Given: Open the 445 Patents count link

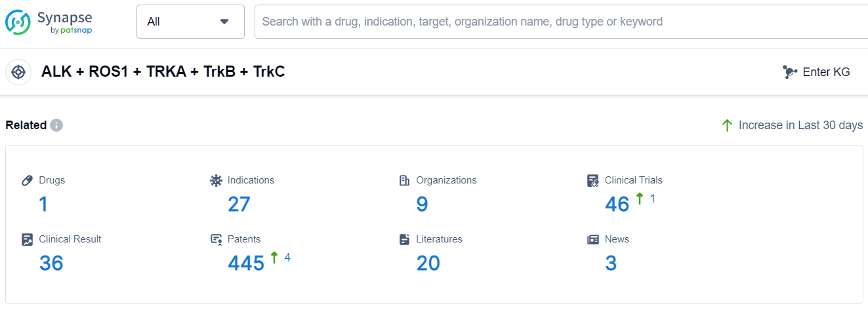Looking at the screenshot, I should [x=246, y=263].
